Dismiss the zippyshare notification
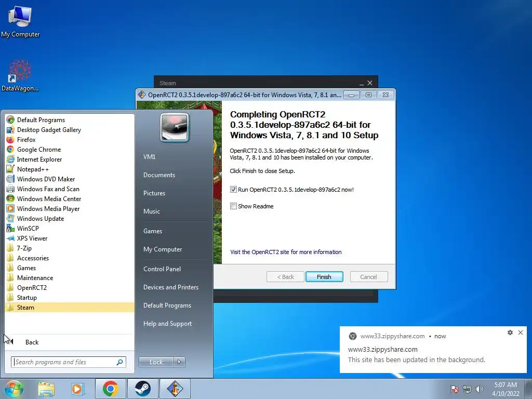 [x=521, y=332]
